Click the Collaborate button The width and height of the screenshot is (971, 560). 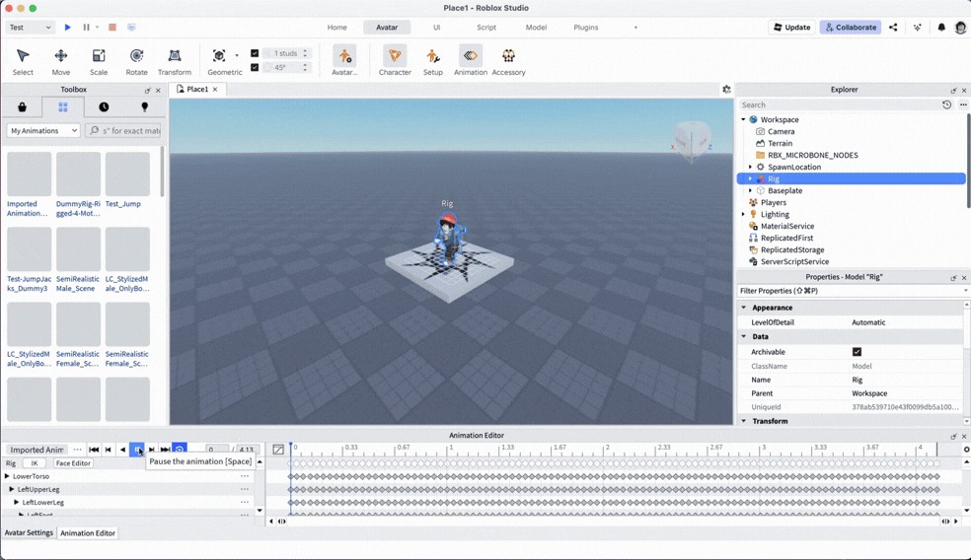coord(851,28)
